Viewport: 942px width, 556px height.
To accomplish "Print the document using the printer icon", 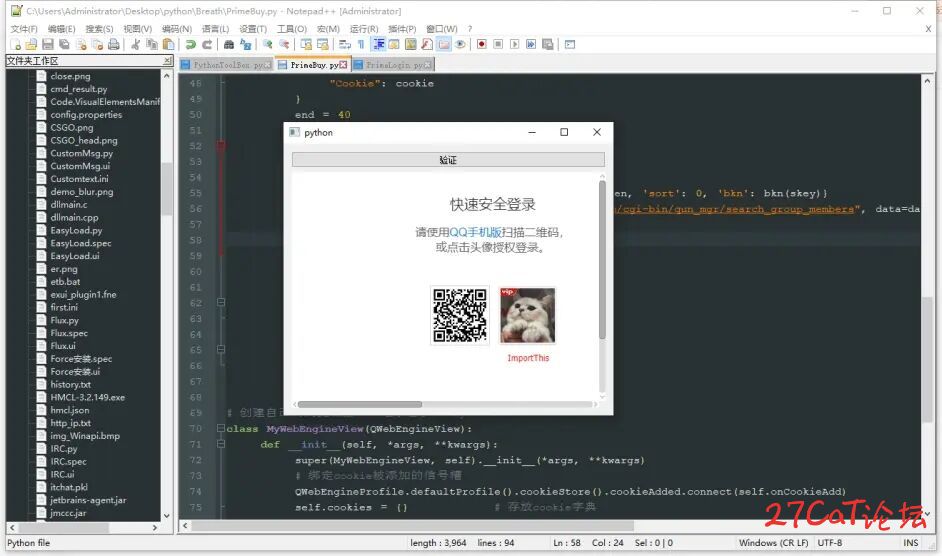I will point(114,44).
